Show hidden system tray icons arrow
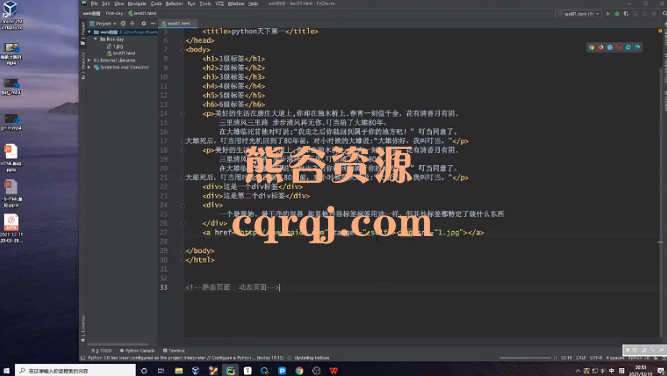This screenshot has height=376, width=667. coord(578,371)
